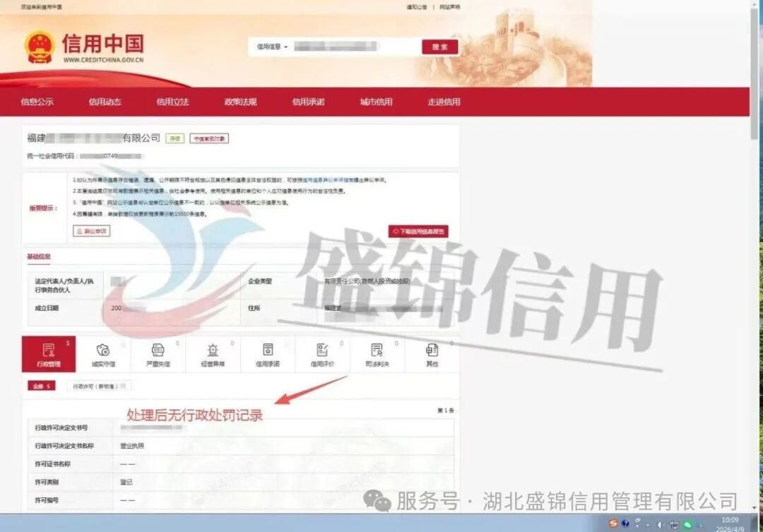Open the 信息公示 navigation menu
The image size is (763, 532).
click(37, 102)
